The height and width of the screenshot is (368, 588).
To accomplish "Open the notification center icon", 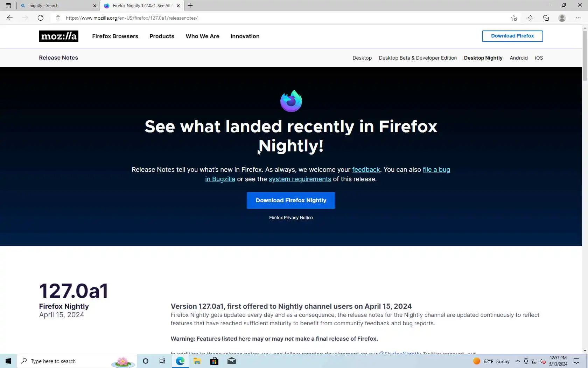I will [x=576, y=361].
